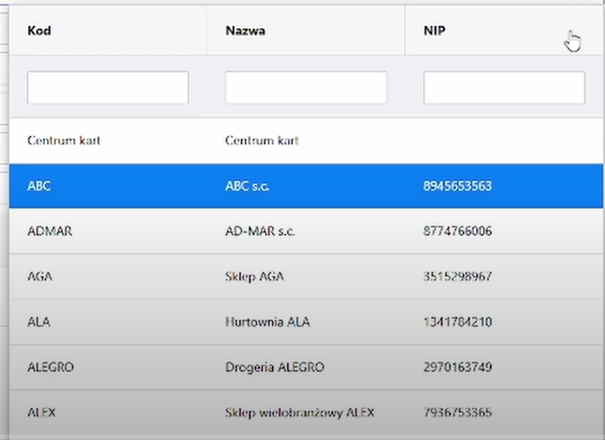Screen dimensions: 605x440
Task: Click the Hurtownia ALA name cell
Action: click(268, 322)
